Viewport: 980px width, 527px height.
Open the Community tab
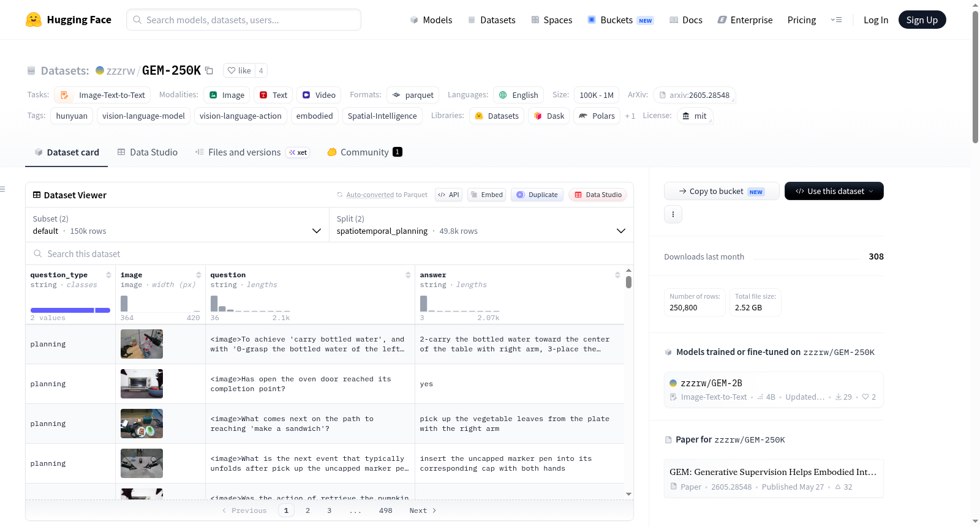364,152
